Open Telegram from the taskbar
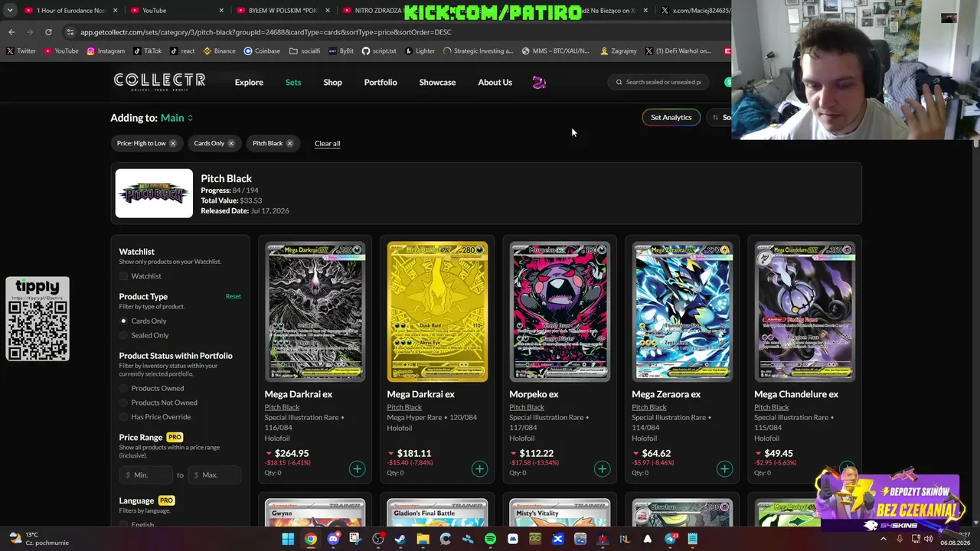 [x=671, y=539]
